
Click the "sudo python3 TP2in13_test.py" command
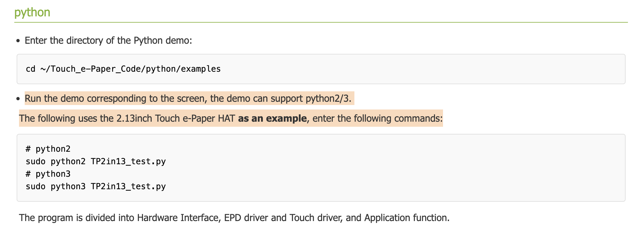95,186
